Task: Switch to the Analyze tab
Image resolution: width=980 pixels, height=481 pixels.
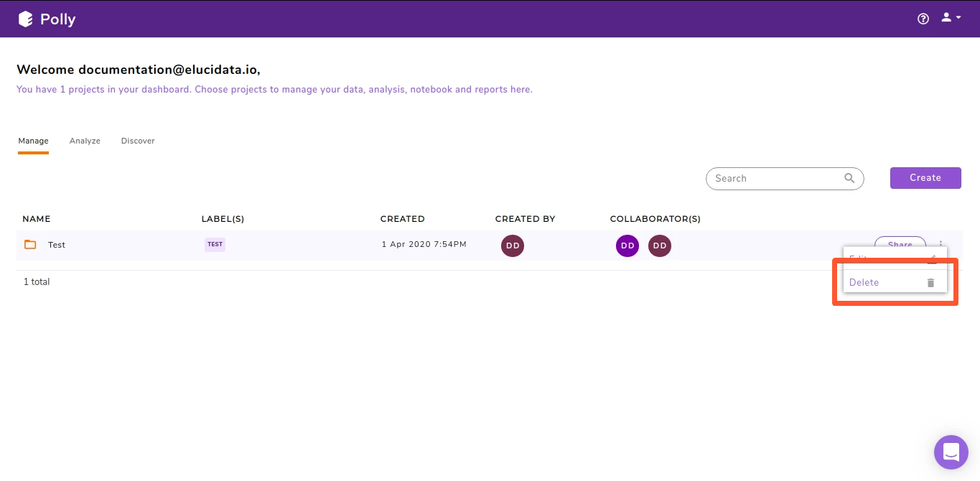Action: click(x=85, y=141)
